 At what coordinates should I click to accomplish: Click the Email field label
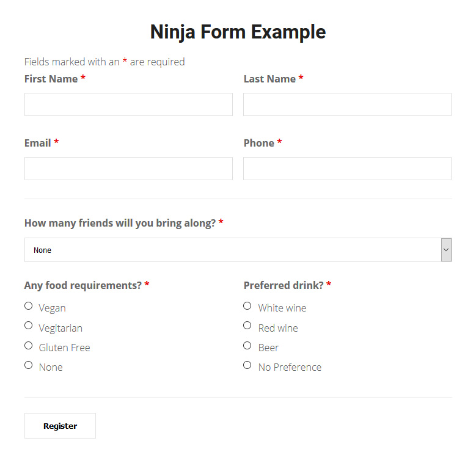click(x=38, y=143)
